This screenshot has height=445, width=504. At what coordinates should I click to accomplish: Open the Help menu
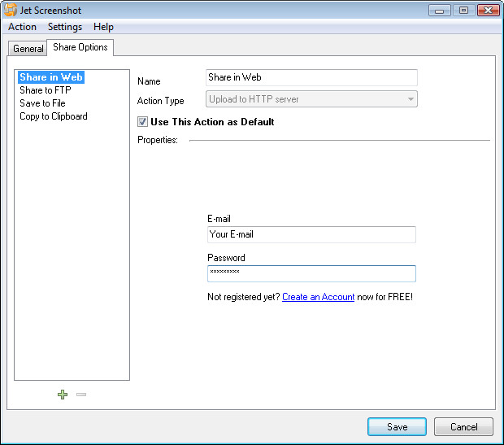pos(103,27)
